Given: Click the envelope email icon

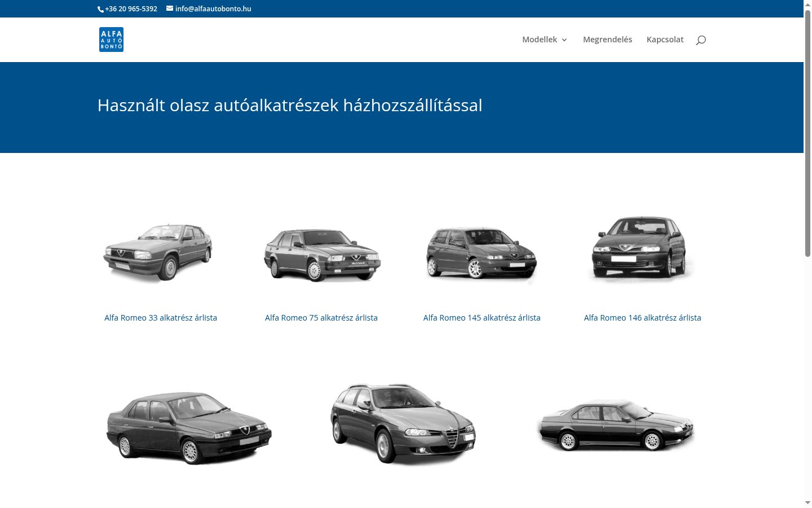Looking at the screenshot, I should pyautogui.click(x=170, y=8).
